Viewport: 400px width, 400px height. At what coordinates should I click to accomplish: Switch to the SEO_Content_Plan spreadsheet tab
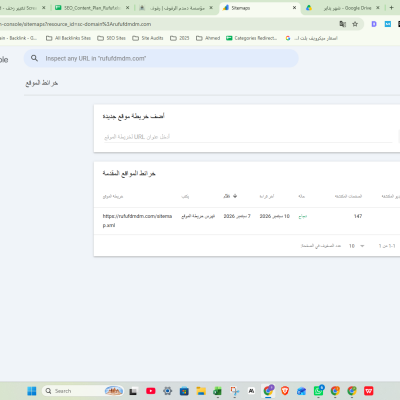coord(92,8)
